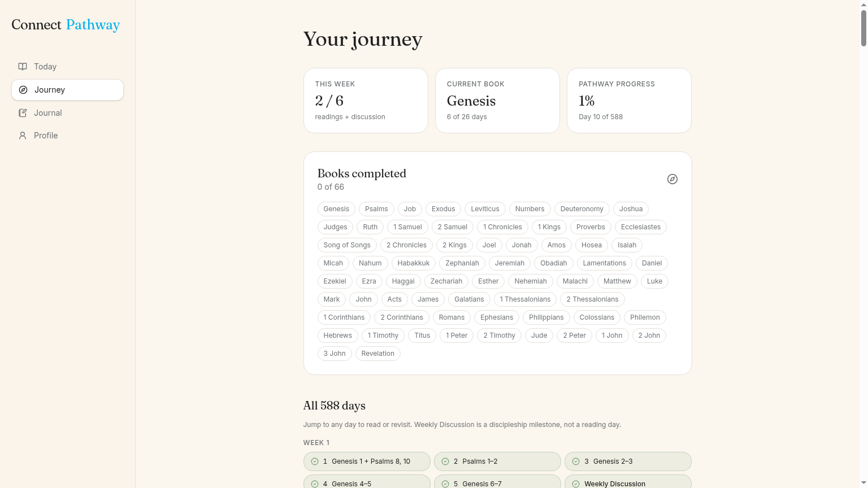
Task: Click check icon on day 1 Genesis 1
Action: coord(315,461)
